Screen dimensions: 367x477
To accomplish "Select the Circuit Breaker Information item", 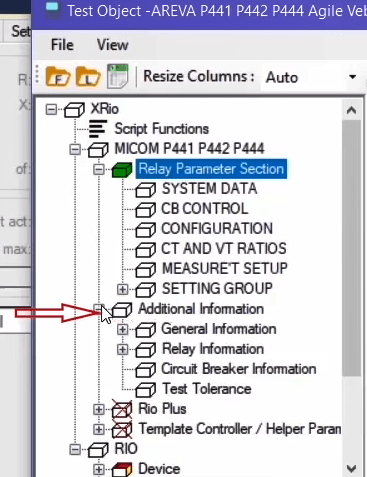I will click(239, 369).
